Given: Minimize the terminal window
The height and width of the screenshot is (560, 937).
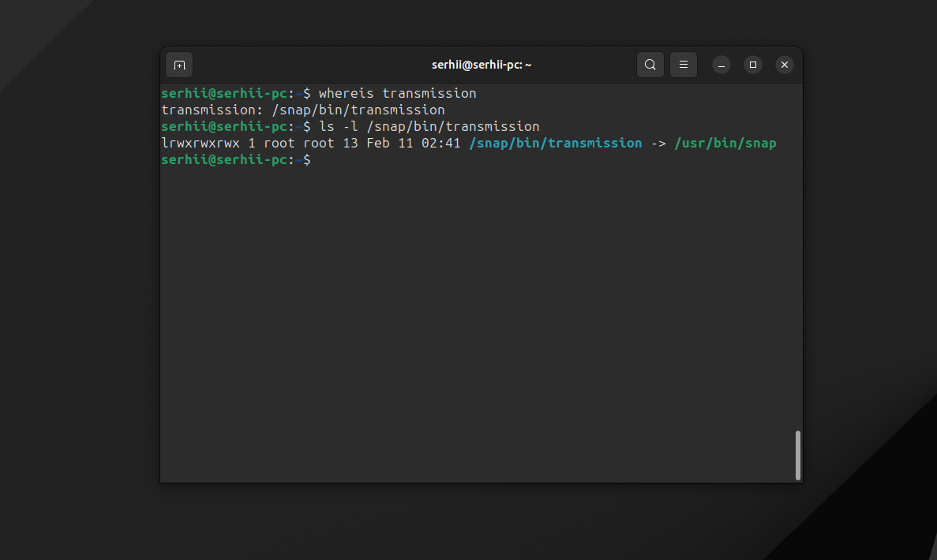Looking at the screenshot, I should (721, 65).
